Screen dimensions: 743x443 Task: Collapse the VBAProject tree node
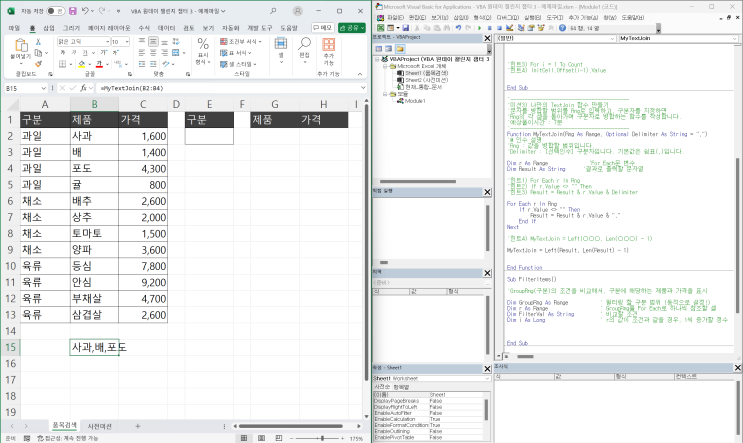(x=375, y=59)
